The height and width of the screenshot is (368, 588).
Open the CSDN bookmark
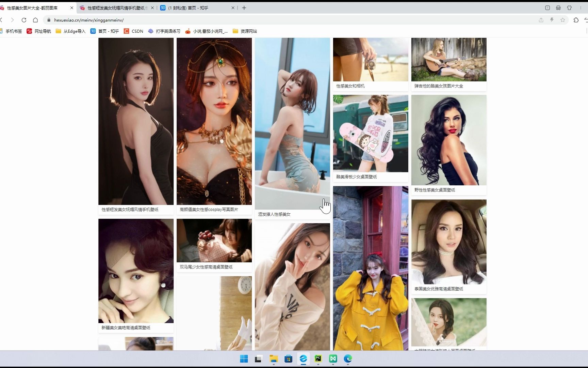tap(133, 31)
